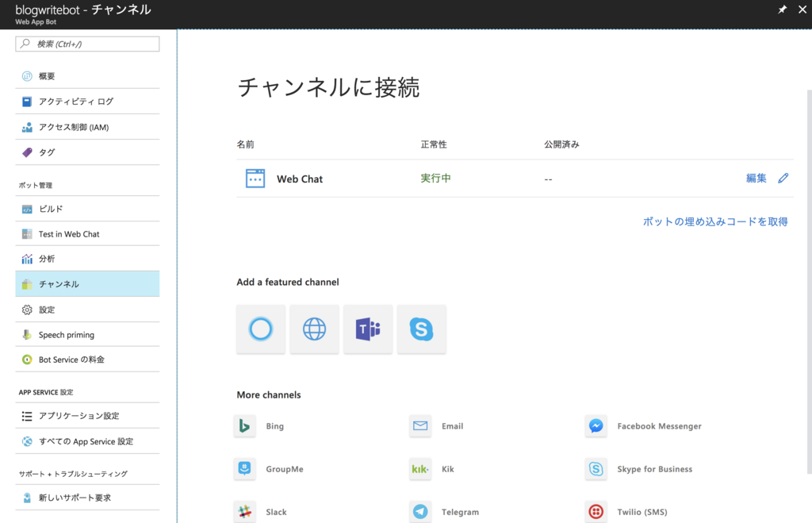Click the Web Chat channel name
Image resolution: width=812 pixels, height=523 pixels.
[300, 179]
